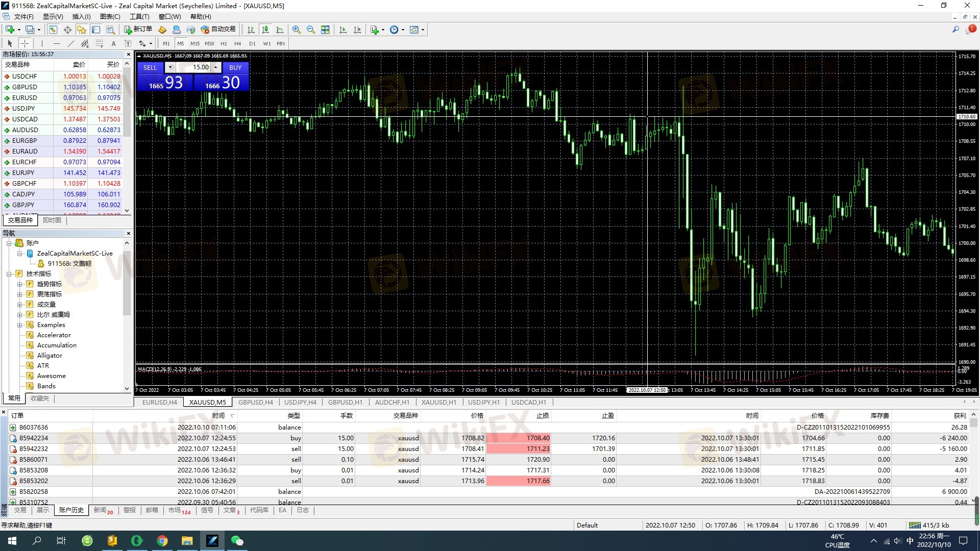Switch to USDJPY,H4 chart tab
980x551 pixels.
[x=300, y=403]
